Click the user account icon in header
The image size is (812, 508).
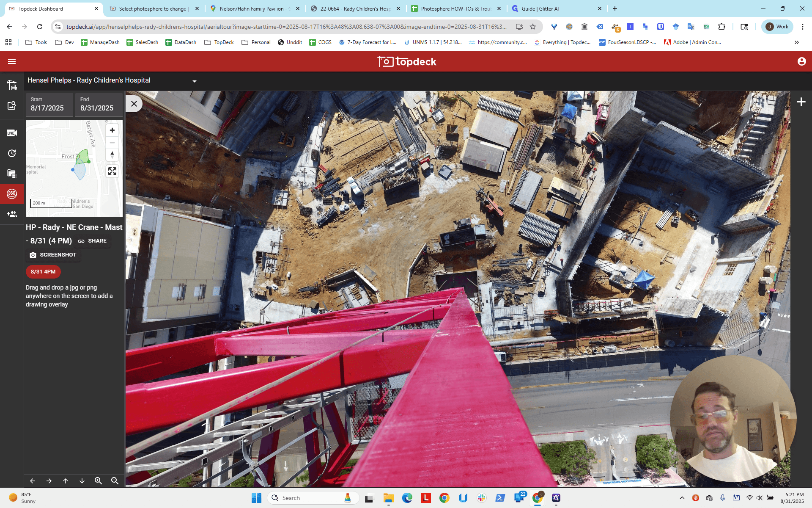coord(801,61)
